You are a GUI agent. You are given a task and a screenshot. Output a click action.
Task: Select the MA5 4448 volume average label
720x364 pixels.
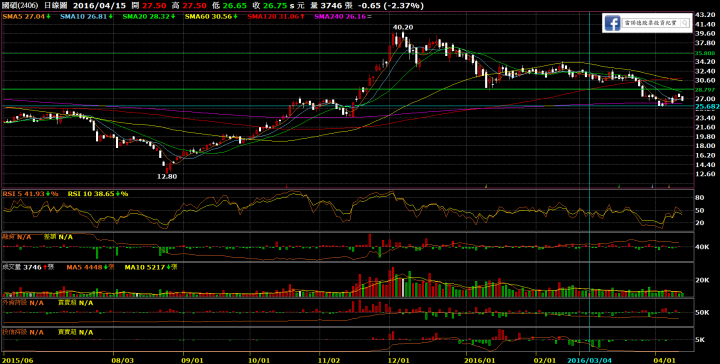89,267
